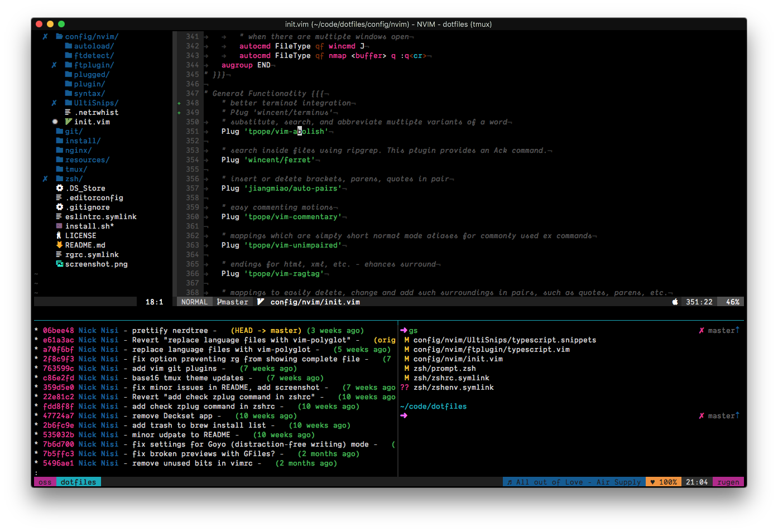Viewport: 778px width, 532px height.
Task: Click the modified asterisk marker beside init.vim
Action: pyautogui.click(x=55, y=122)
